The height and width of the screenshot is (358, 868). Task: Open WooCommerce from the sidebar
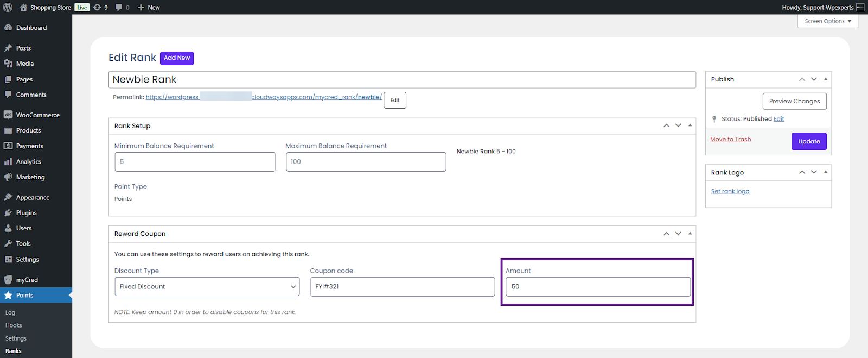[x=37, y=115]
